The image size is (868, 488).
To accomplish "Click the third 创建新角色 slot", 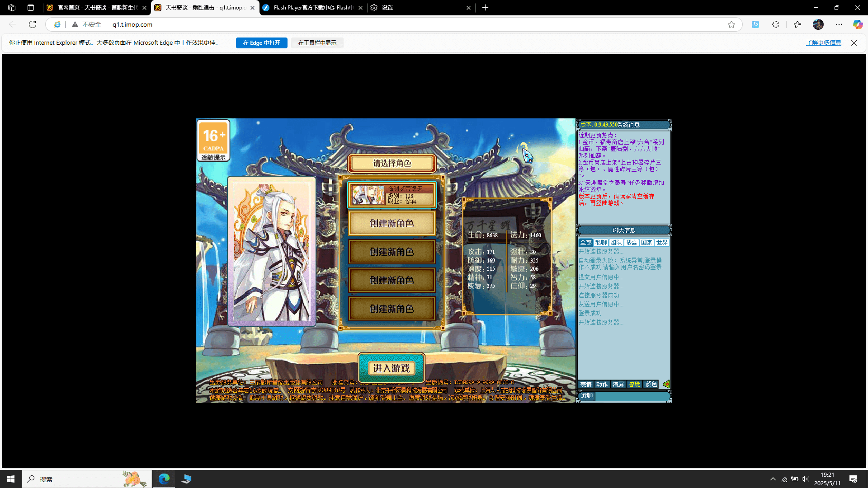I will click(392, 280).
